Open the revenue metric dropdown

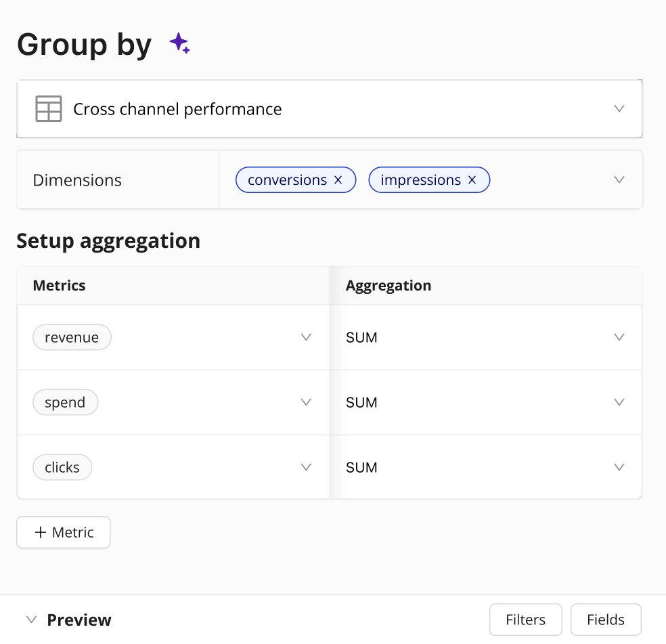[x=306, y=337]
